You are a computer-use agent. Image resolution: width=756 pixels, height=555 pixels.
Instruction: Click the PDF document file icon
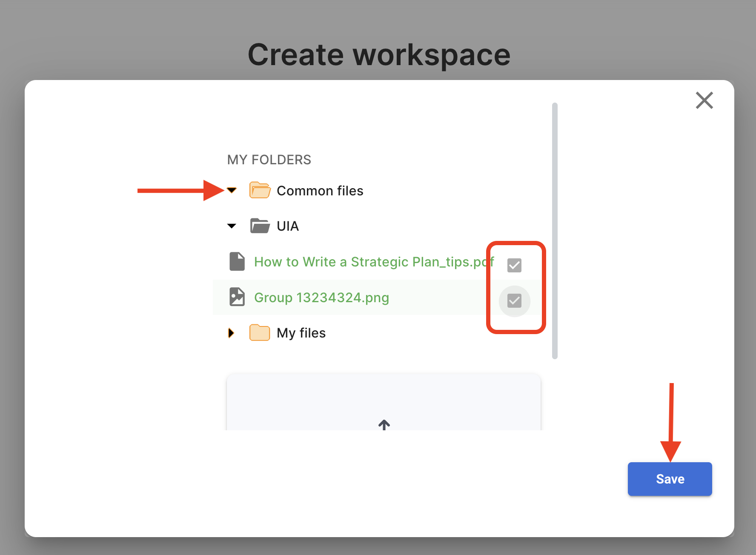pos(237,261)
